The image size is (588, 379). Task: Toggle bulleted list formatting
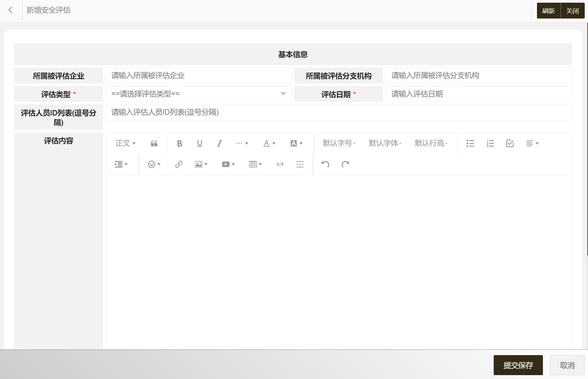pyautogui.click(x=470, y=144)
